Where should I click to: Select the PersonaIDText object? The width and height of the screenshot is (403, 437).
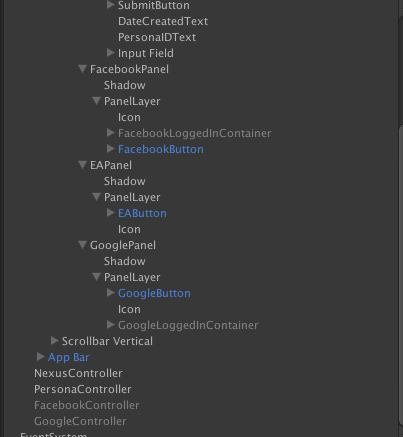[157, 37]
